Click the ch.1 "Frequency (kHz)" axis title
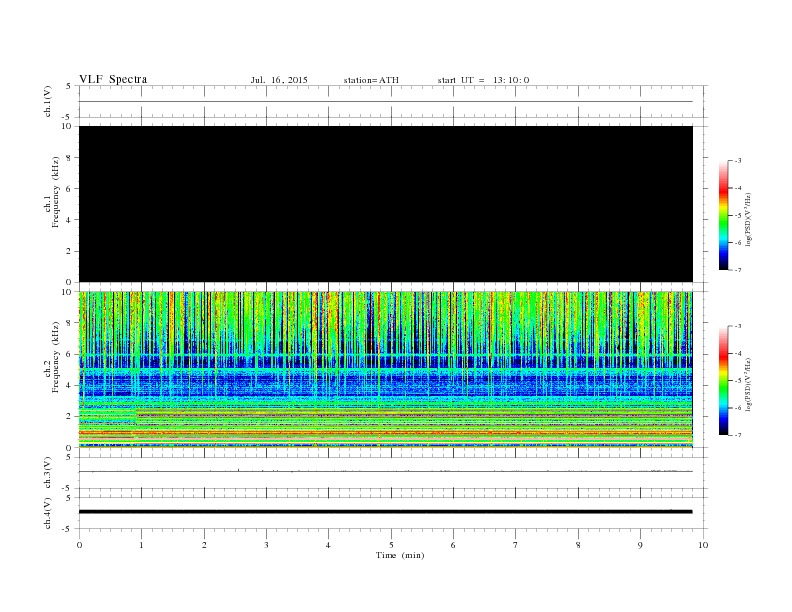 pyautogui.click(x=56, y=192)
